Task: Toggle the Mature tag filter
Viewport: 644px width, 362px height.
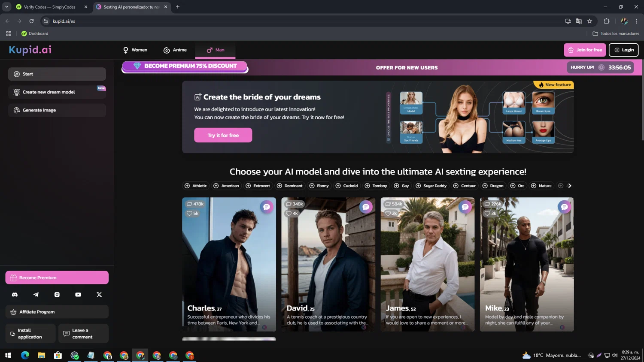Action: [x=541, y=186]
